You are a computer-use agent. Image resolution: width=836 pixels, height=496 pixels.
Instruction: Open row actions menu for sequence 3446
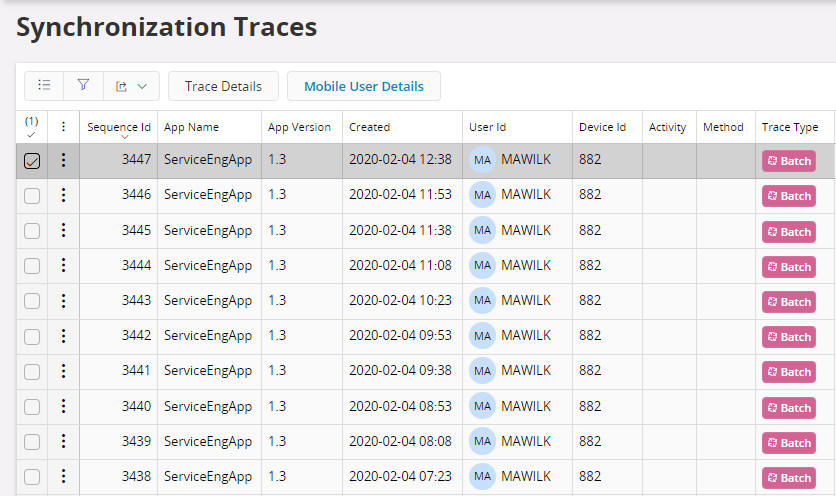point(64,195)
